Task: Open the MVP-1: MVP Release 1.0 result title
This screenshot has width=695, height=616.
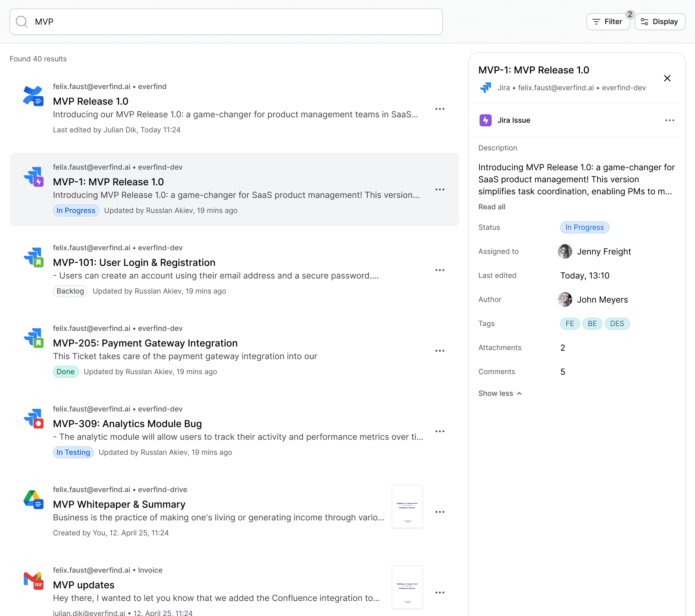Action: (108, 182)
